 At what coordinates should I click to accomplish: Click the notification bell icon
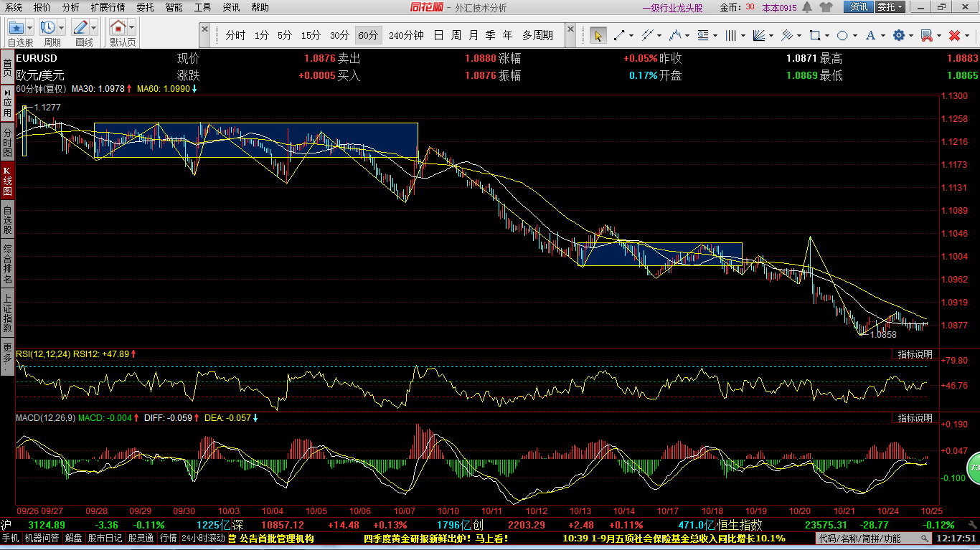tap(807, 7)
